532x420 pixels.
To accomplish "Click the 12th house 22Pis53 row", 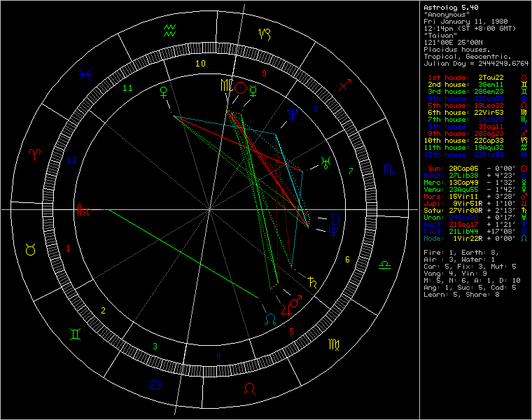I will point(476,155).
